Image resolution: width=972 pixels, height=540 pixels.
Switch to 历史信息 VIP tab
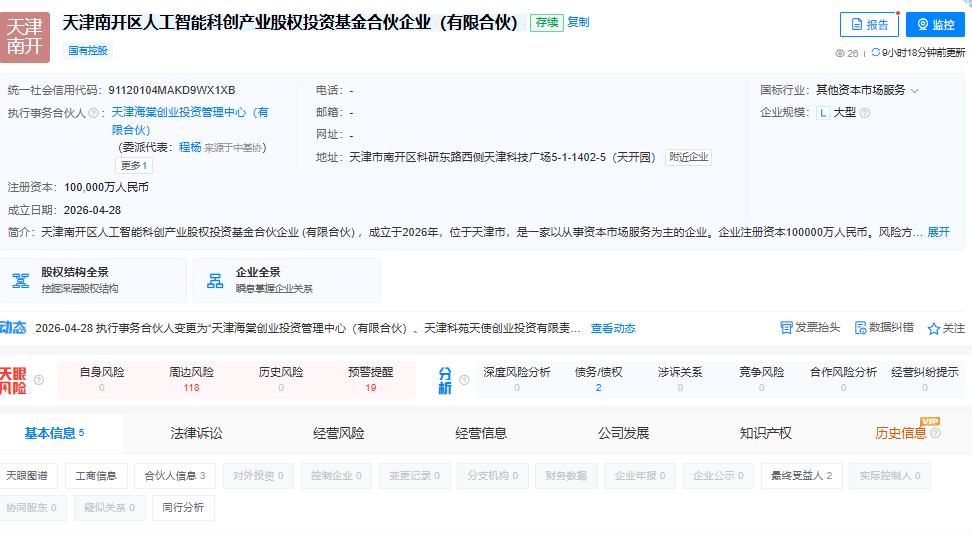[x=901, y=433]
